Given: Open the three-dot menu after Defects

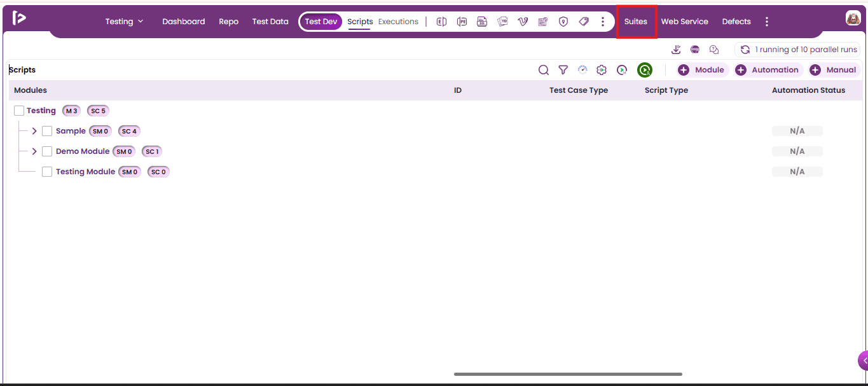Looking at the screenshot, I should click(767, 22).
